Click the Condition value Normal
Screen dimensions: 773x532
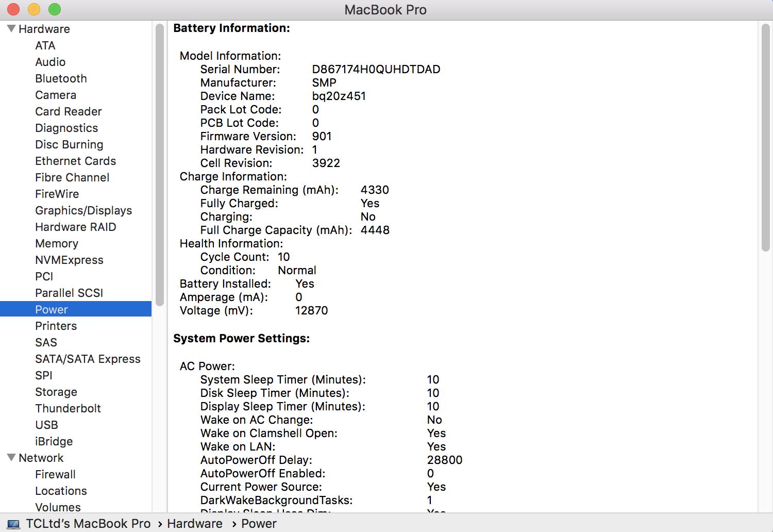297,270
